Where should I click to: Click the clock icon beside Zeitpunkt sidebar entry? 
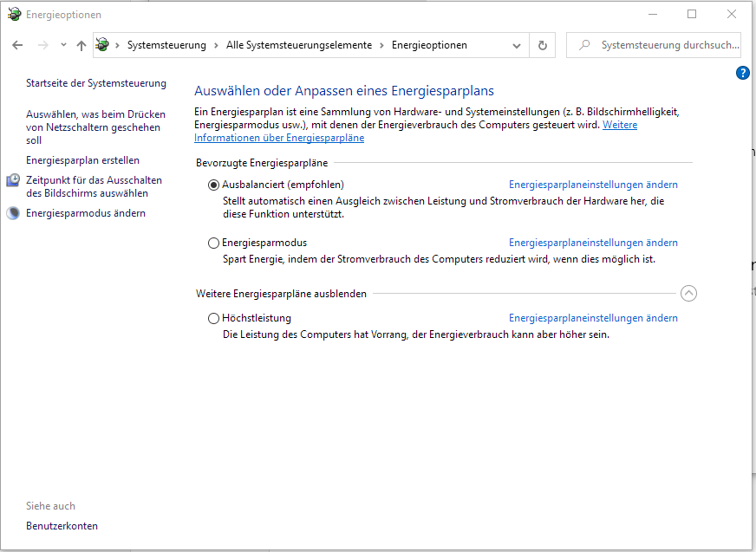pos(12,179)
